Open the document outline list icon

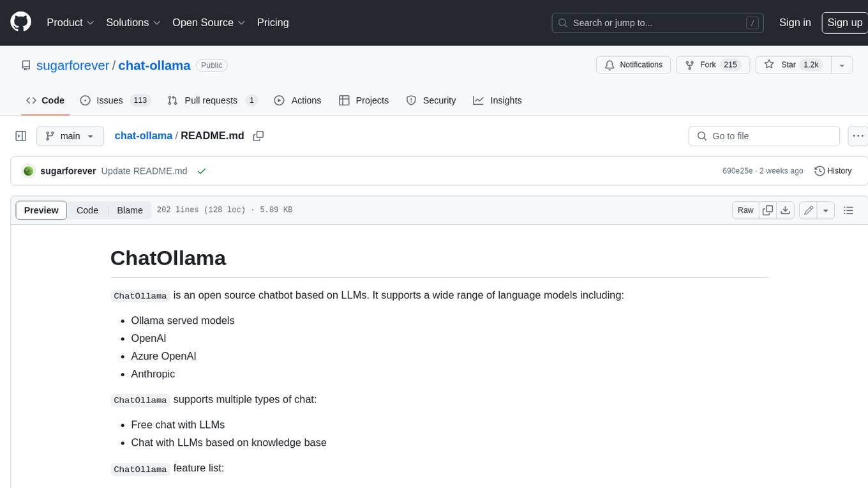click(x=848, y=210)
